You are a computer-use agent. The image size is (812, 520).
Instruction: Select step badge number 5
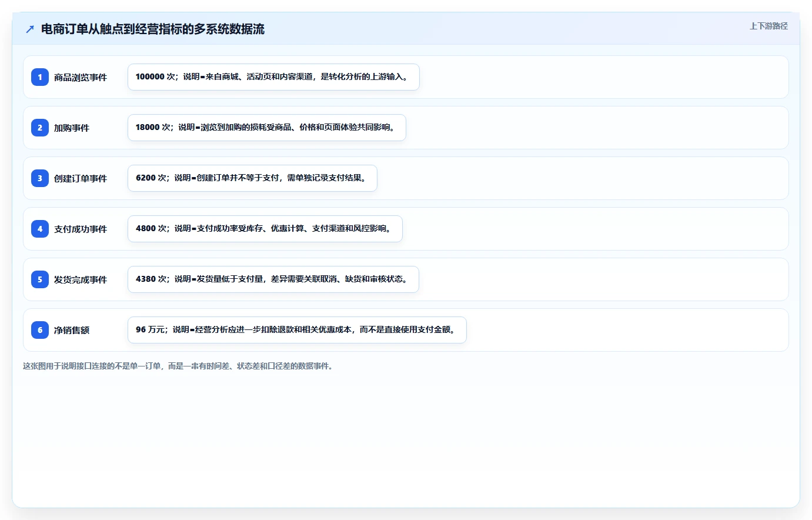point(40,279)
